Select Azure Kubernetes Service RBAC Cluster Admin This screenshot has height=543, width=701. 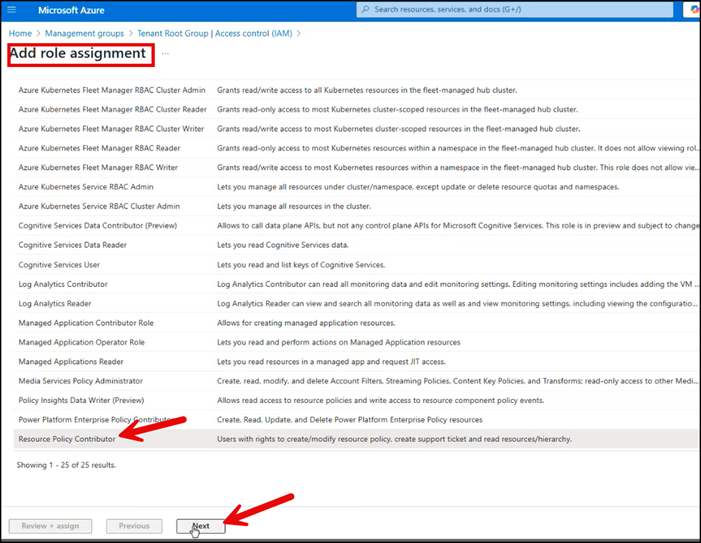[99, 206]
